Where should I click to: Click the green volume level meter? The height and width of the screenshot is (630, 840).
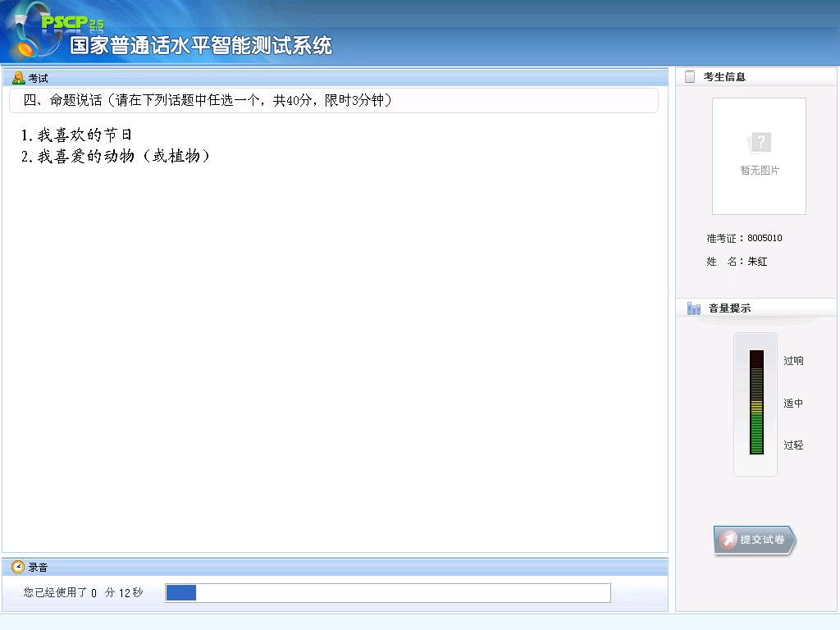[x=756, y=404]
